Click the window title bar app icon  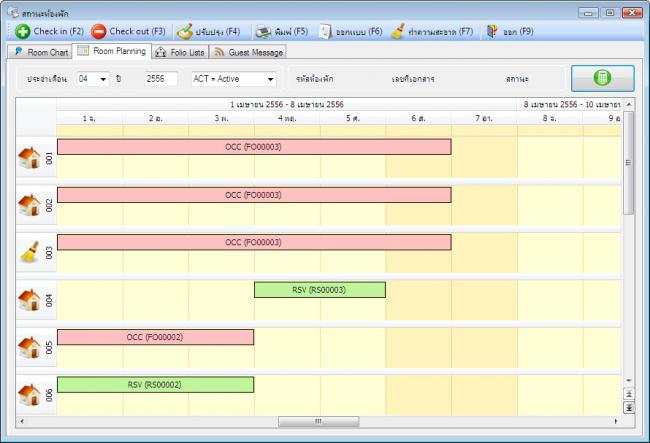(x=15, y=13)
